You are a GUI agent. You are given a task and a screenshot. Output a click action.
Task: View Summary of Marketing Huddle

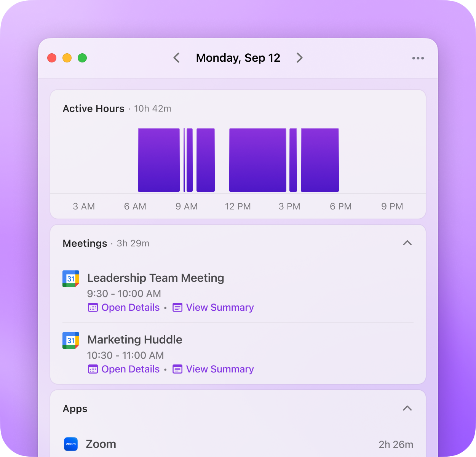[220, 369]
